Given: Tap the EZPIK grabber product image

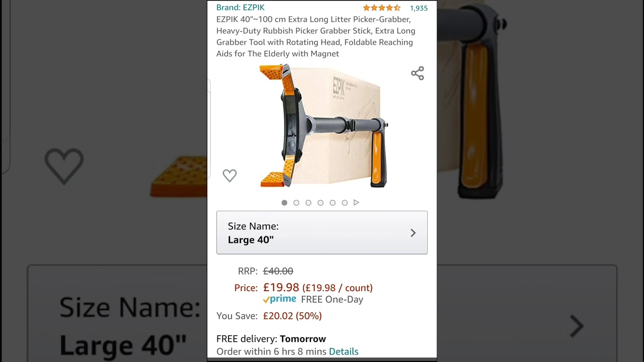Looking at the screenshot, I should (324, 126).
